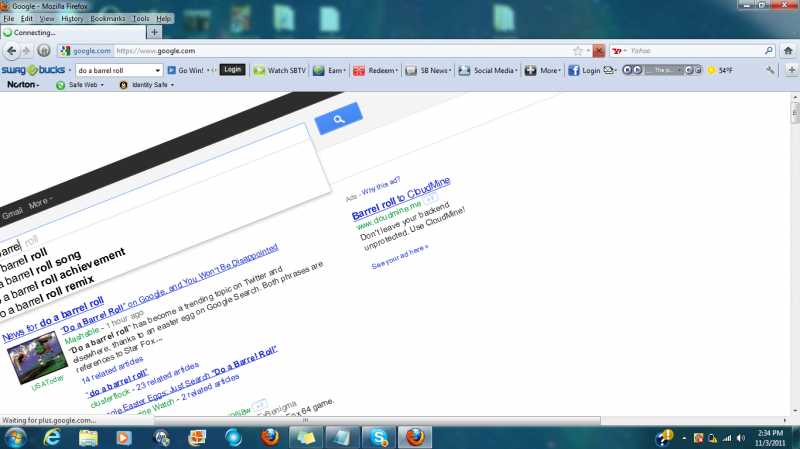
Task: Open the Norton menu dropdown
Action: pos(22,84)
